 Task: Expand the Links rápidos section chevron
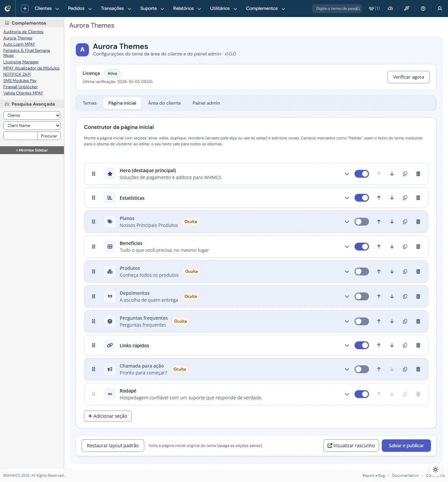pos(347,345)
